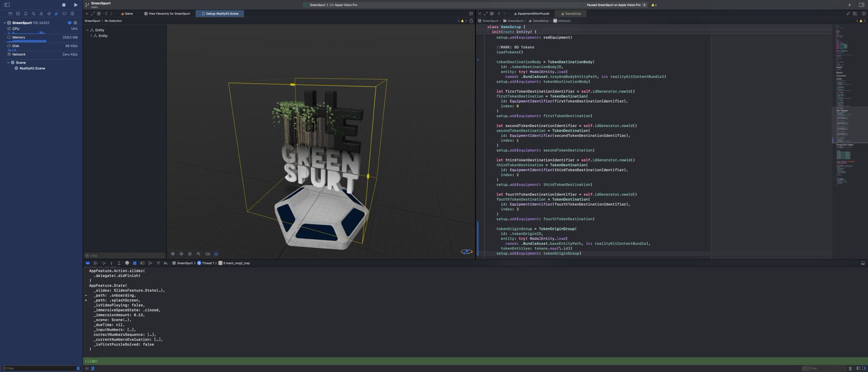
Task: Open the Source Control navigator
Action: 18,14
